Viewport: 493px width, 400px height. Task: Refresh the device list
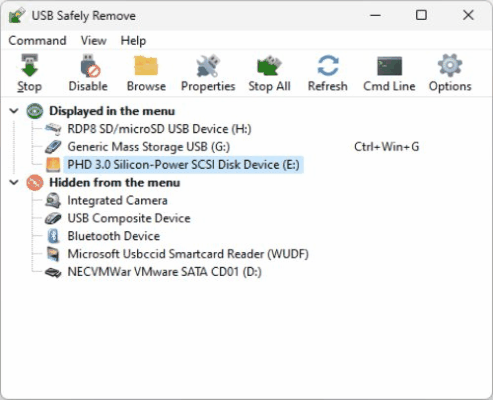click(328, 66)
